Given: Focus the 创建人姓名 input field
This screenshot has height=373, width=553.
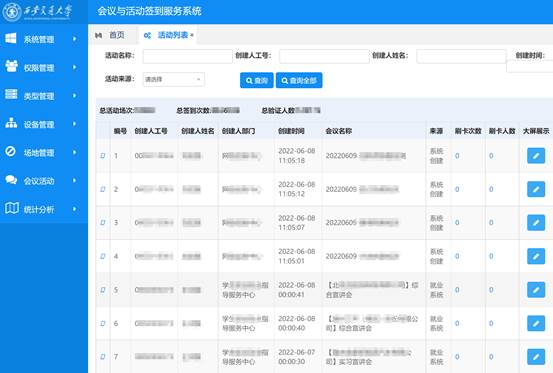Looking at the screenshot, I should point(461,56).
